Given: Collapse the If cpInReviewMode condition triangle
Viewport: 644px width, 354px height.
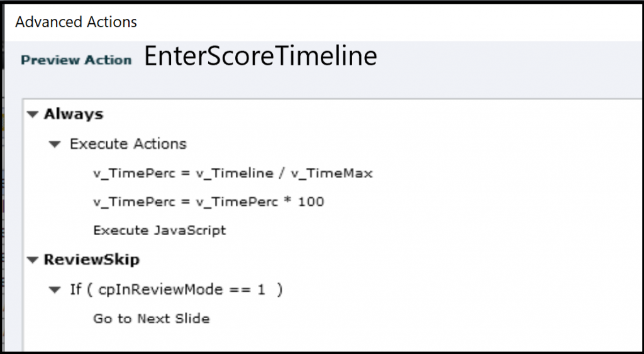Looking at the screenshot, I should click(x=56, y=289).
